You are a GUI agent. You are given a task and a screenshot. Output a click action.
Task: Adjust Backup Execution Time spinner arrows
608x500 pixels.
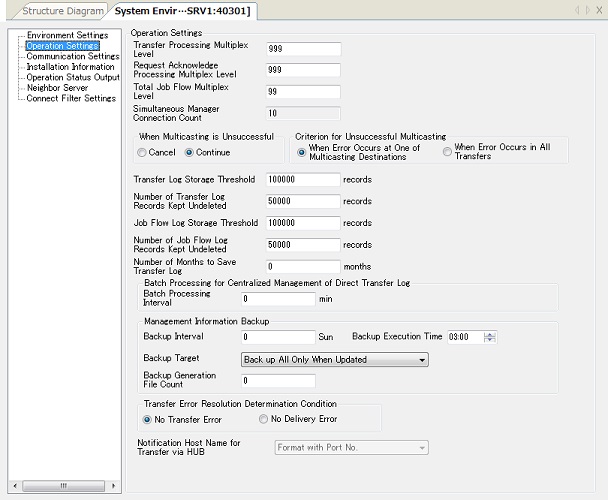coord(489,337)
